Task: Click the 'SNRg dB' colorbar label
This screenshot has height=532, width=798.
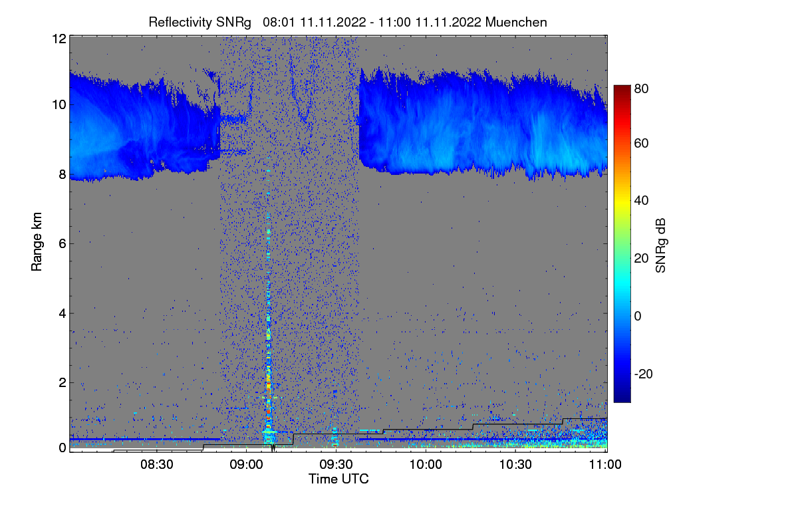Action: pos(661,244)
